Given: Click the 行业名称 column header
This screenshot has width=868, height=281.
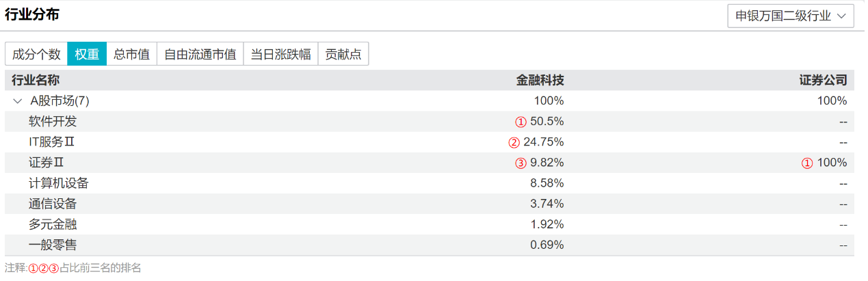Looking at the screenshot, I should (36, 81).
